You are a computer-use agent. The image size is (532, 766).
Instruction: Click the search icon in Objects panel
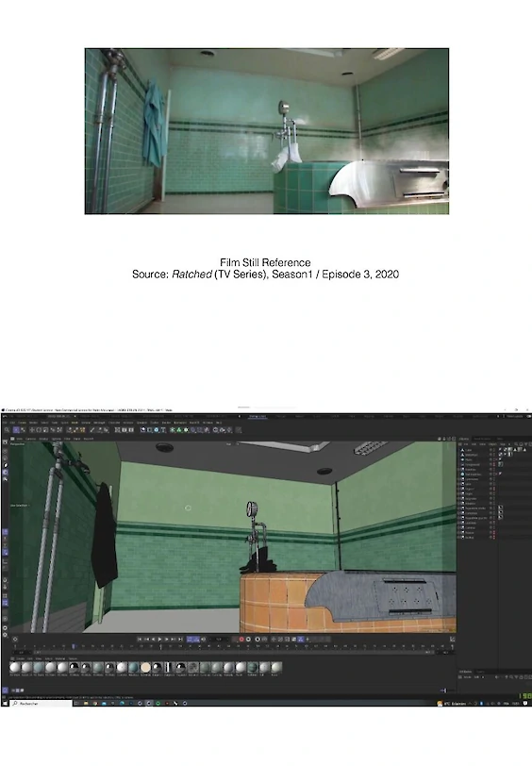(516, 444)
